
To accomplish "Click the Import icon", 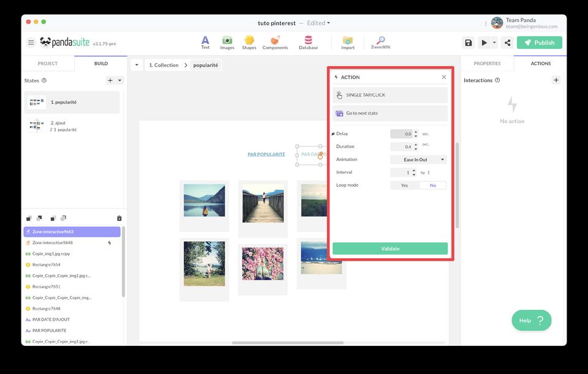I will coord(347,39).
